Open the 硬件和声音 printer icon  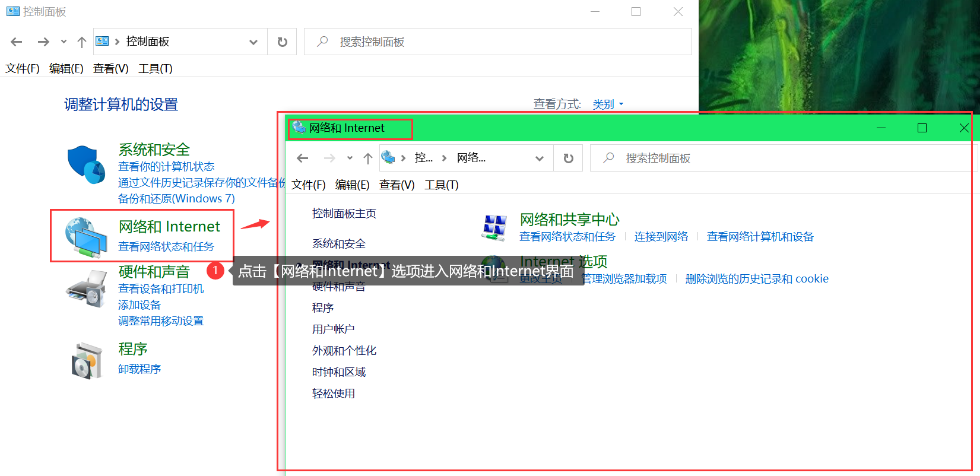[87, 288]
